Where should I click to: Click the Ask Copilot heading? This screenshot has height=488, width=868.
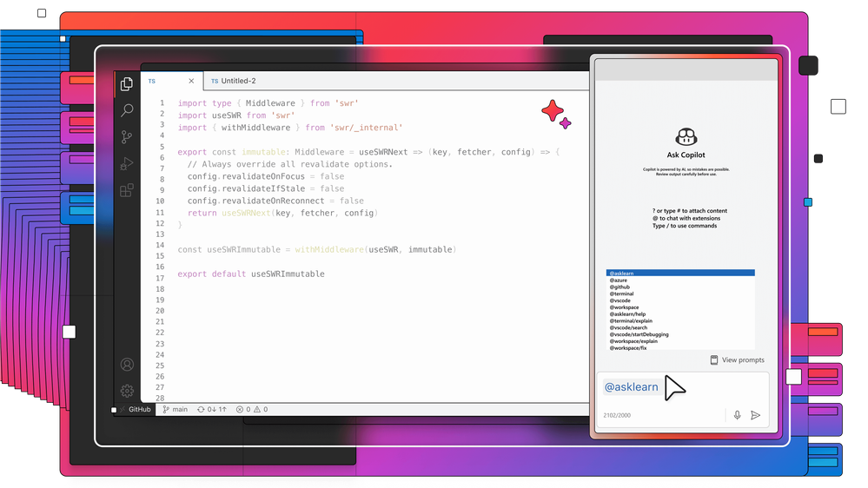click(686, 155)
